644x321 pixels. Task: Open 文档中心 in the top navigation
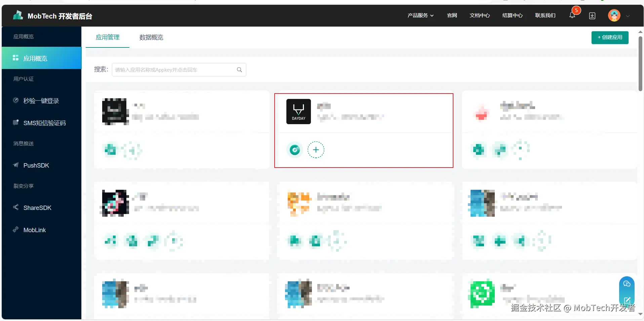click(x=480, y=15)
